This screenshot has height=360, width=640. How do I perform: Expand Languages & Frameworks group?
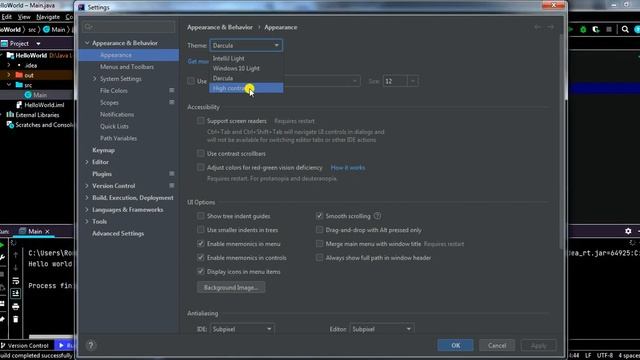(87, 209)
